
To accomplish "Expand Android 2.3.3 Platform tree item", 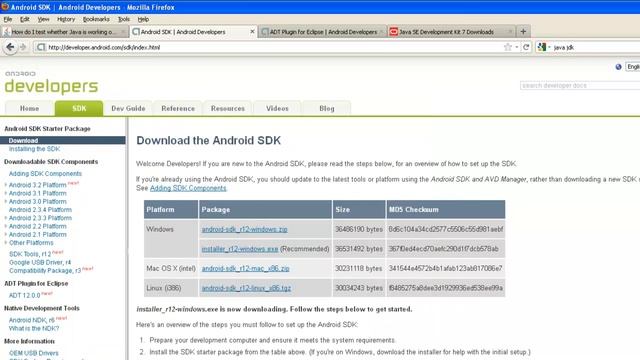I will pyautogui.click(x=6, y=218).
